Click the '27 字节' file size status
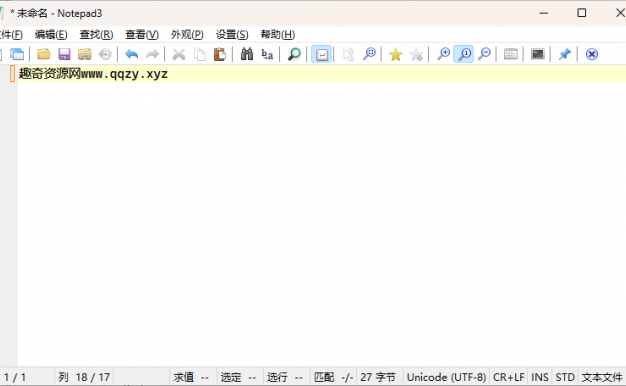 tap(378, 377)
